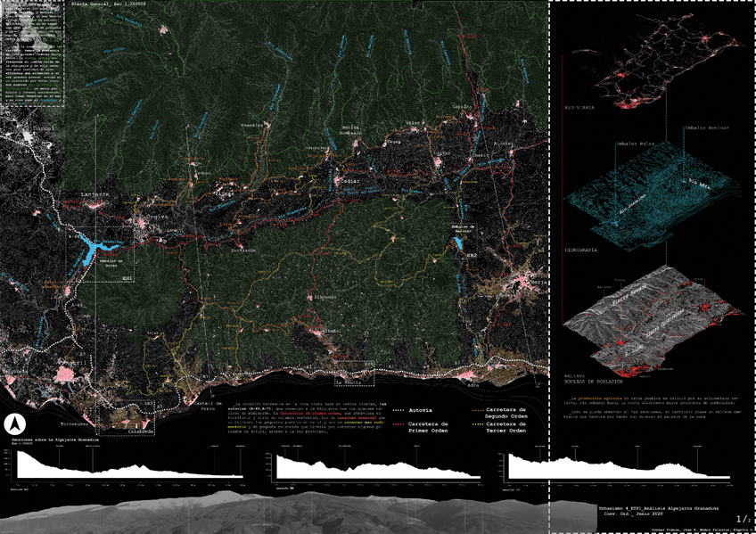Select the 'RED VIARIA' diagram caption
Viewport: 756px width, 534px height.
pos(579,108)
